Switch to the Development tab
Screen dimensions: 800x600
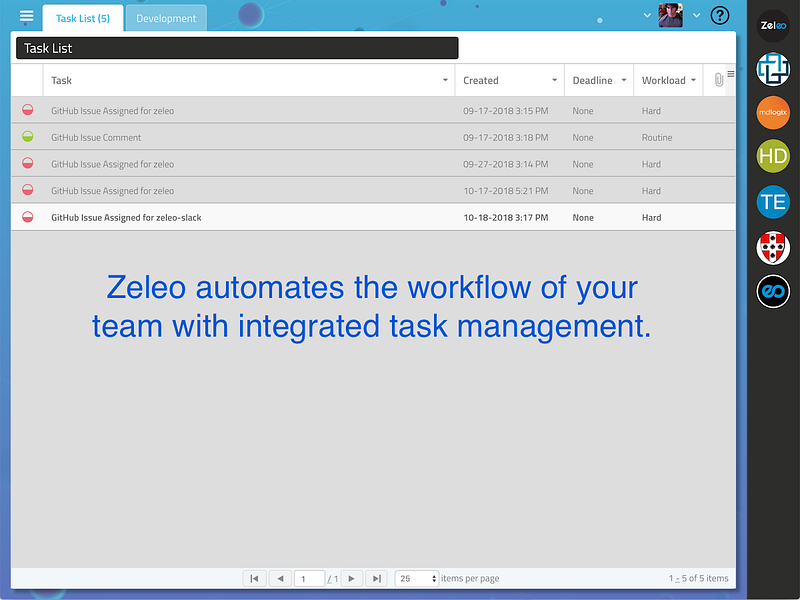(x=165, y=18)
